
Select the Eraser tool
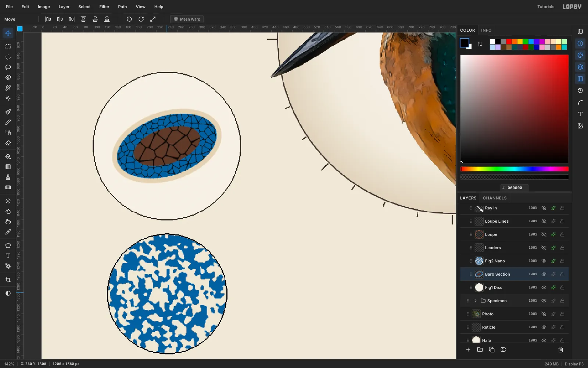[8, 143]
